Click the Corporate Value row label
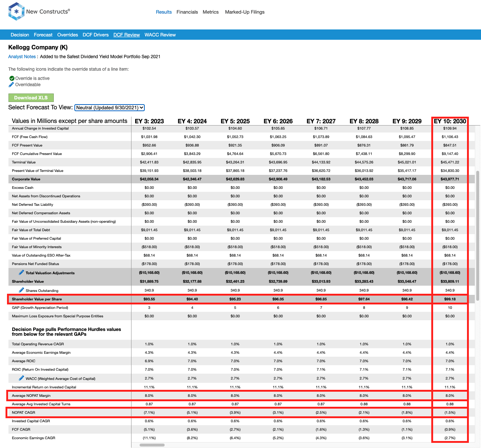This screenshot has width=481, height=448. click(26, 179)
